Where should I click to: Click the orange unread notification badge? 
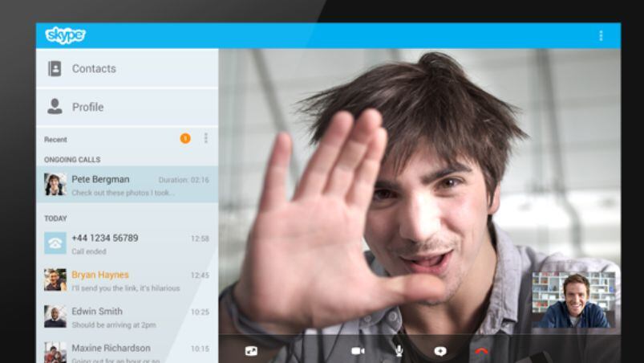tap(185, 139)
